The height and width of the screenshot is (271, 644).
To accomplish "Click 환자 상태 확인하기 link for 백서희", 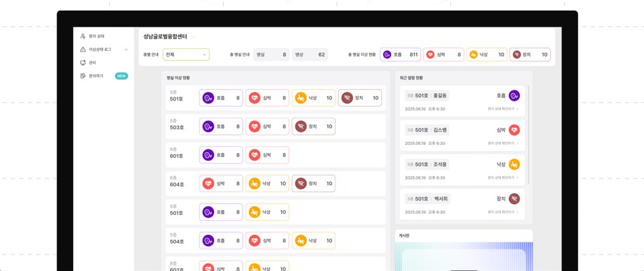I will 503,212.
